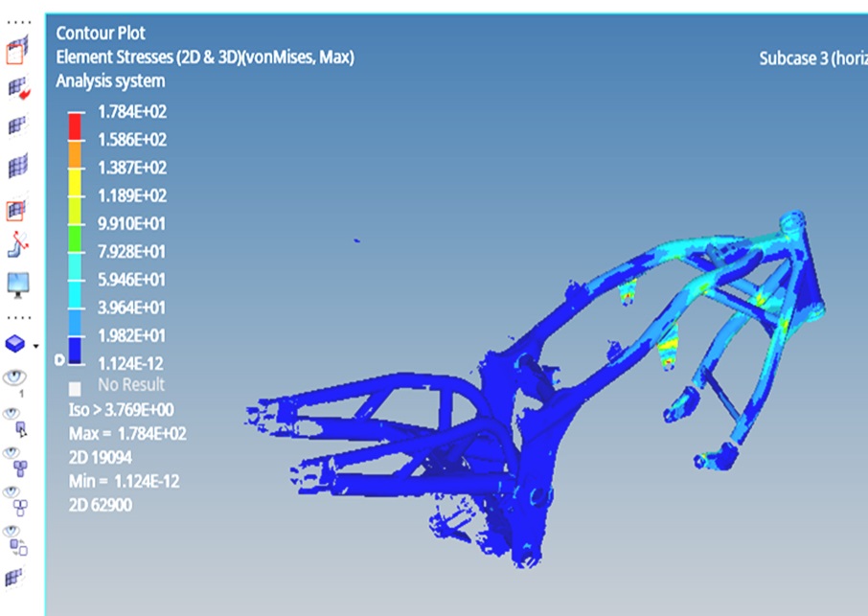Click the monitor display icon in the toolbar
The image size is (868, 616).
(17, 283)
